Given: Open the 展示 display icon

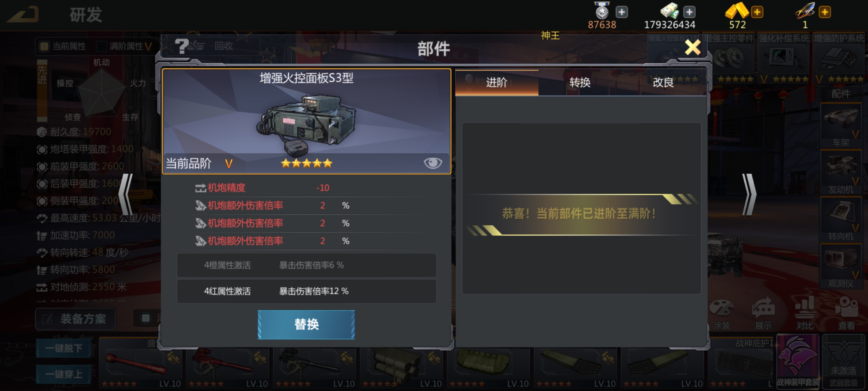Looking at the screenshot, I should point(763,314).
